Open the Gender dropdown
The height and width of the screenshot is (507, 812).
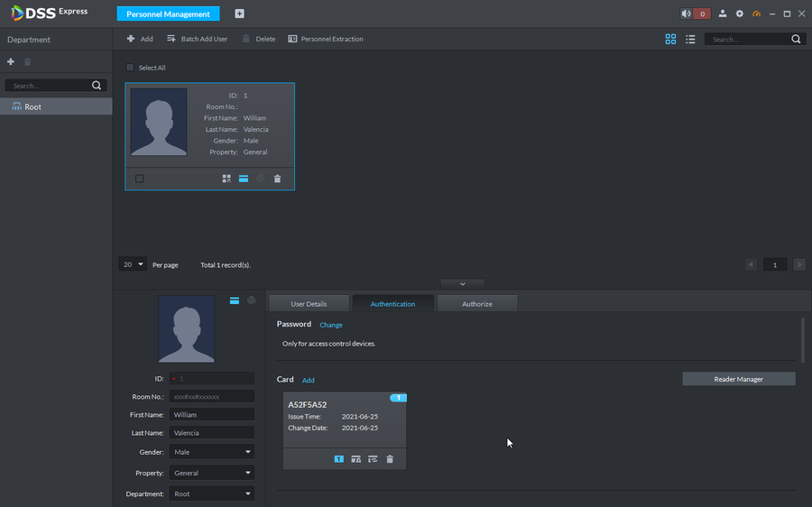[211, 452]
